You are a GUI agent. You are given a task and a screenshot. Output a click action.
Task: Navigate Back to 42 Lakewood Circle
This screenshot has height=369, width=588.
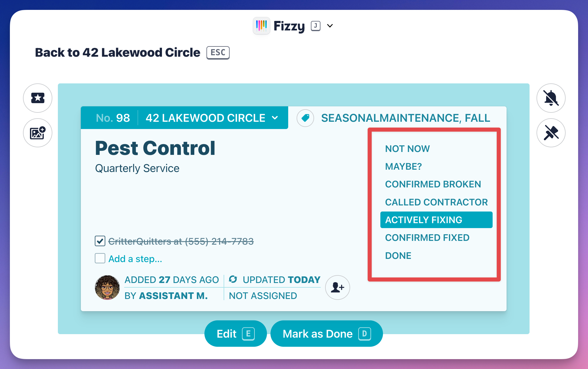pyautogui.click(x=117, y=53)
